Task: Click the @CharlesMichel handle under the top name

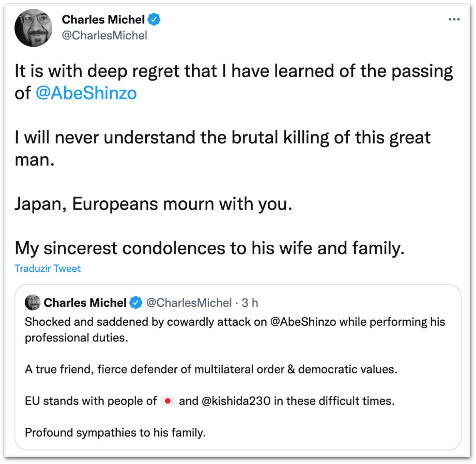Action: (x=104, y=35)
